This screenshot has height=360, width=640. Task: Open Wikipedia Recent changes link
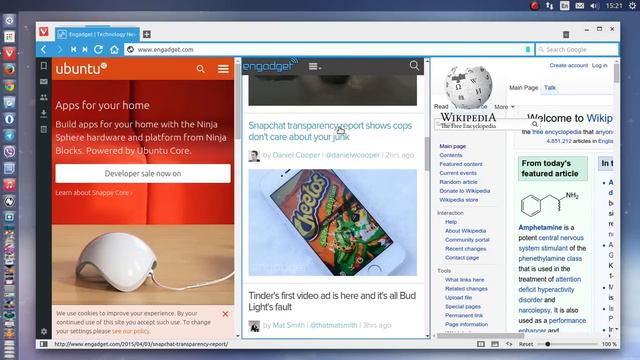click(x=465, y=249)
